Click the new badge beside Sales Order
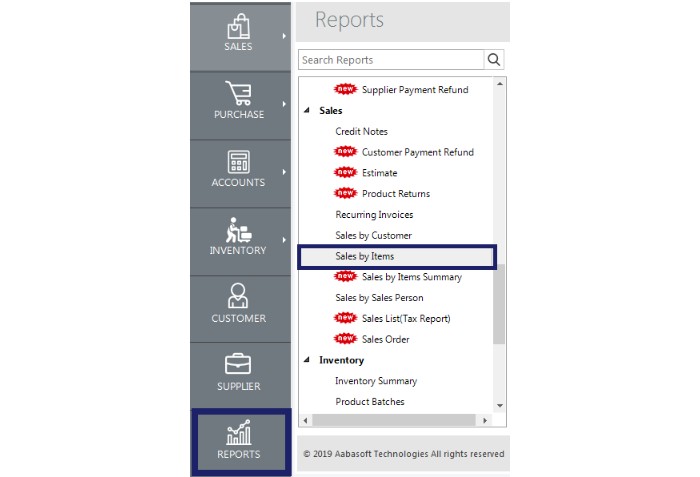Image resolution: width=700 pixels, height=477 pixels. [x=346, y=339]
